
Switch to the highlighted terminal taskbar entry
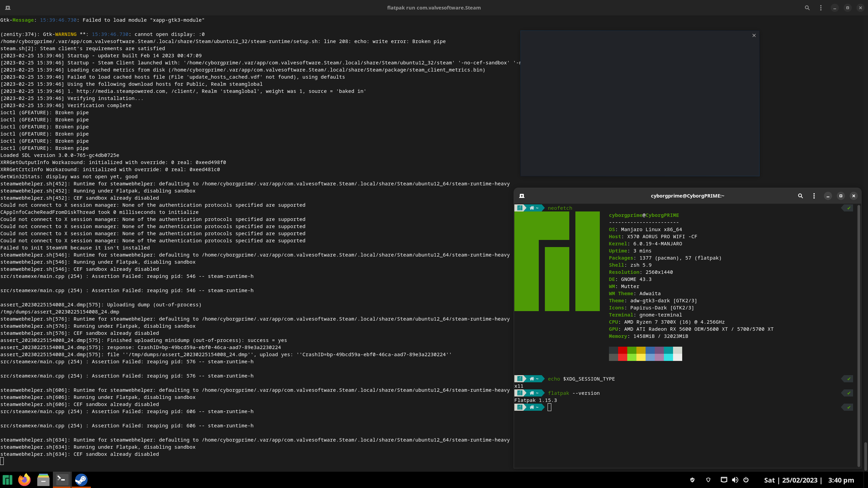(62, 480)
